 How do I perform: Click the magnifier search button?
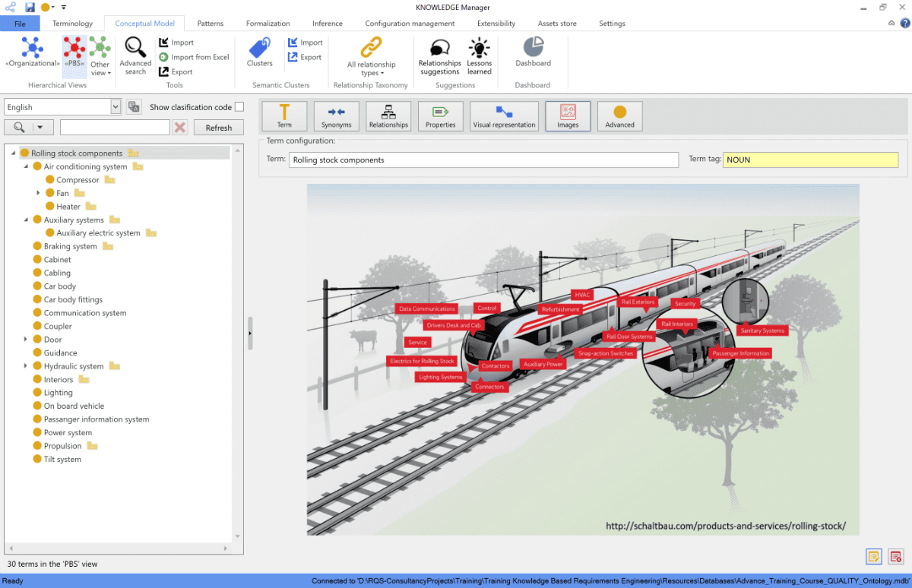tap(19, 127)
